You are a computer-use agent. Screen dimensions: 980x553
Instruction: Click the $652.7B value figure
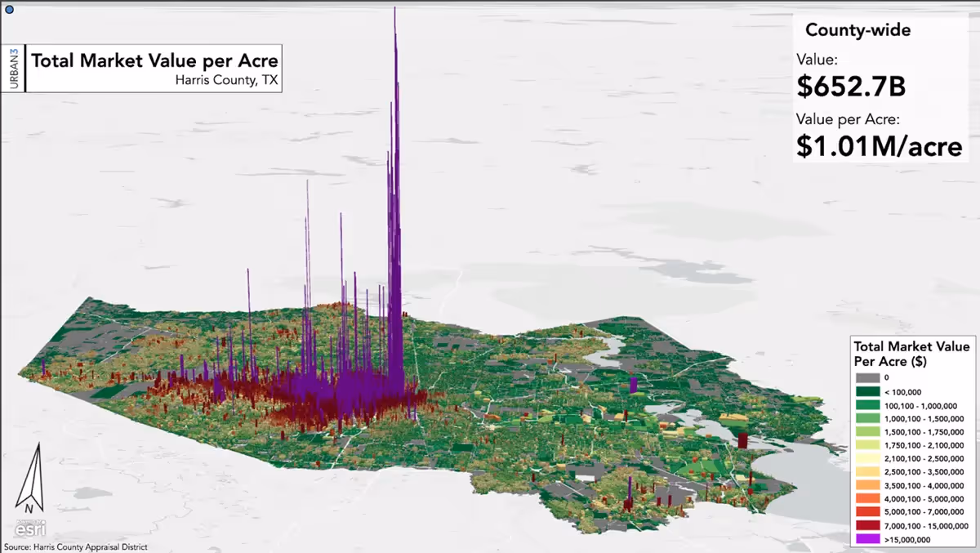pyautogui.click(x=851, y=86)
